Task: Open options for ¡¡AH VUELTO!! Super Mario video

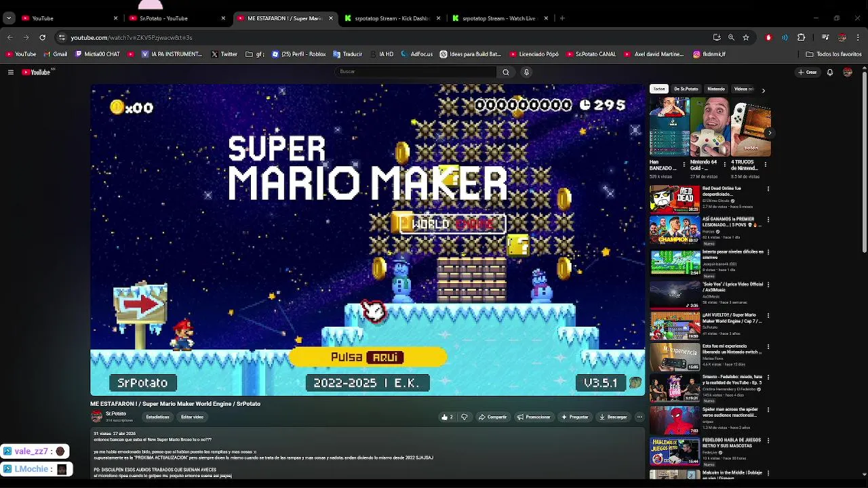Action: pos(768,315)
